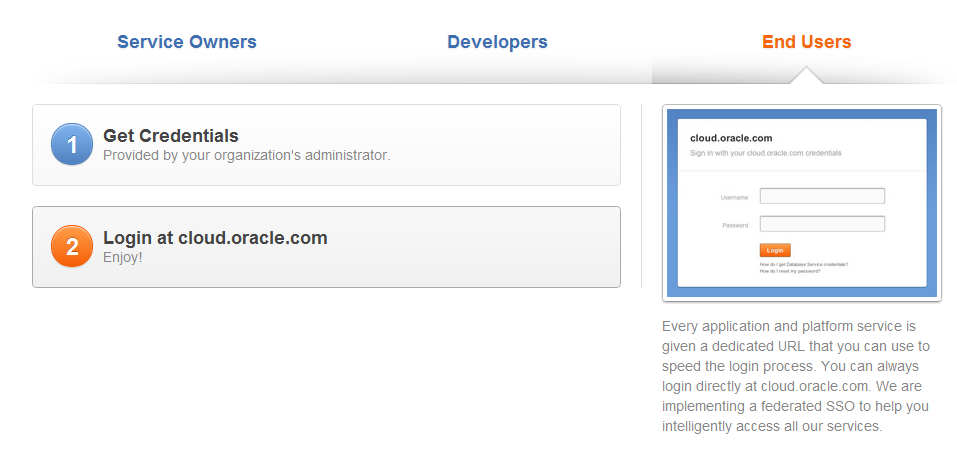This screenshot has height=455, width=957.
Task: Click the dedicated URL description paragraph
Action: coord(797,376)
